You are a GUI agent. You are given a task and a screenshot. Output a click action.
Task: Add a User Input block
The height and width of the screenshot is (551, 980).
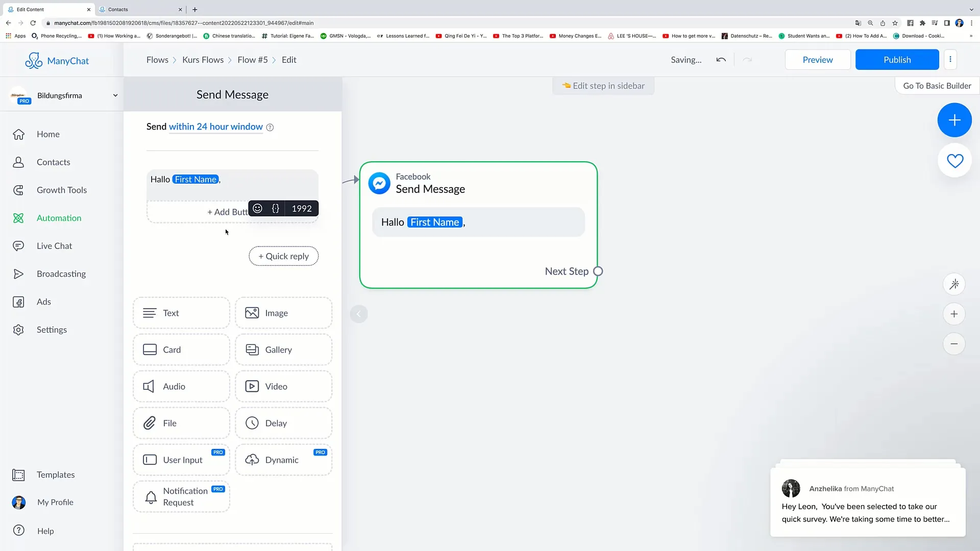[181, 460]
